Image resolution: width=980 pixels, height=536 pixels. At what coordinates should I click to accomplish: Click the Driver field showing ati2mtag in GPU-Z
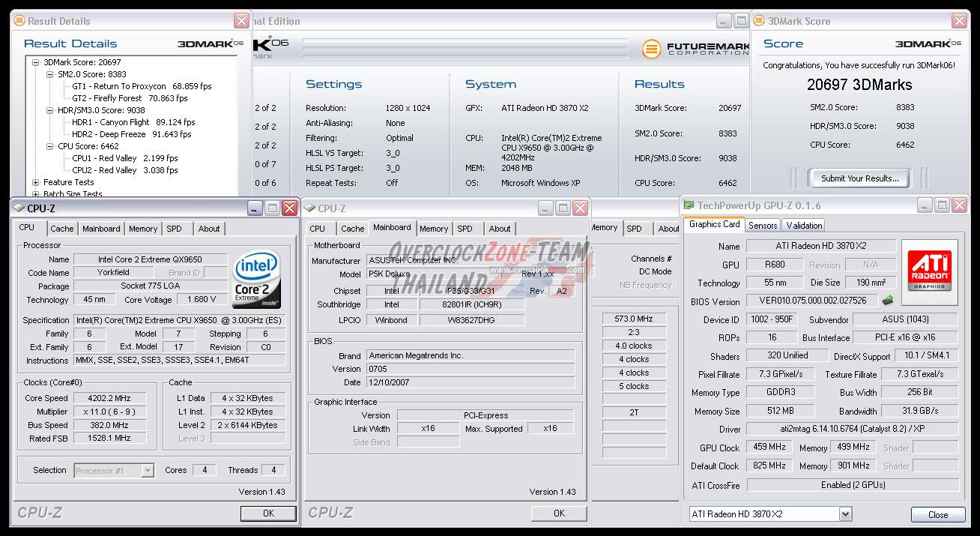click(x=853, y=429)
